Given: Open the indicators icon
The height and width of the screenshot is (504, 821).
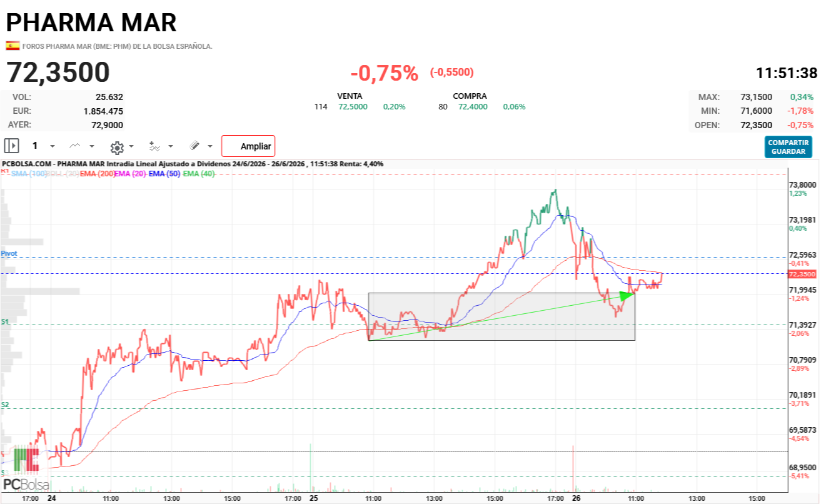Looking at the screenshot, I should (154, 146).
